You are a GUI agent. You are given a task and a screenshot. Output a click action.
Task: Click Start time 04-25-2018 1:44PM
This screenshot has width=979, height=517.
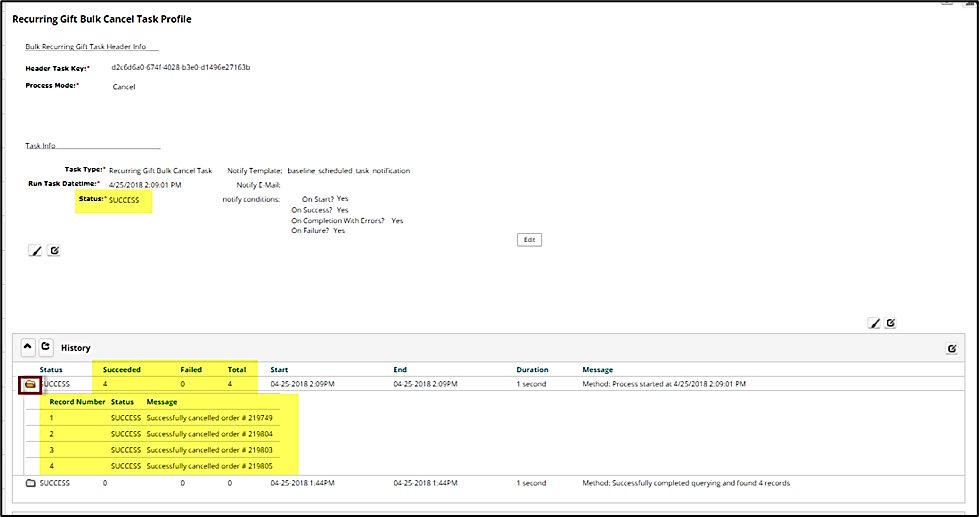[x=302, y=483]
